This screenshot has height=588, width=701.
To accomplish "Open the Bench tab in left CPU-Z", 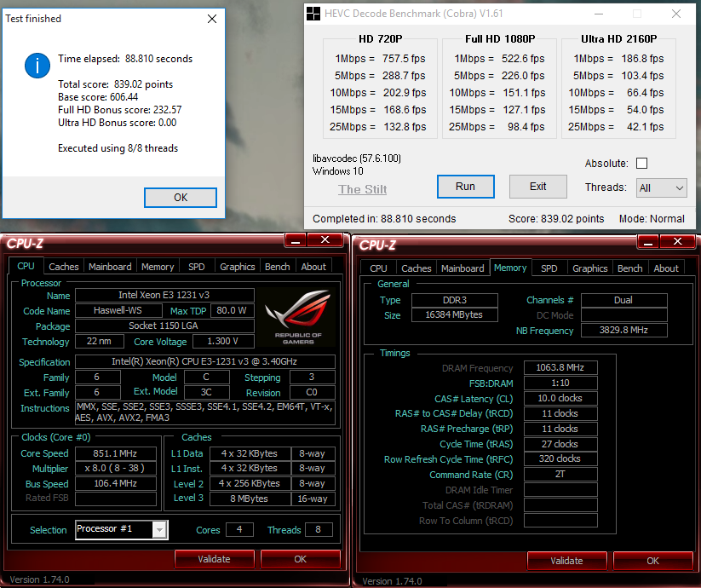I will pos(277,267).
